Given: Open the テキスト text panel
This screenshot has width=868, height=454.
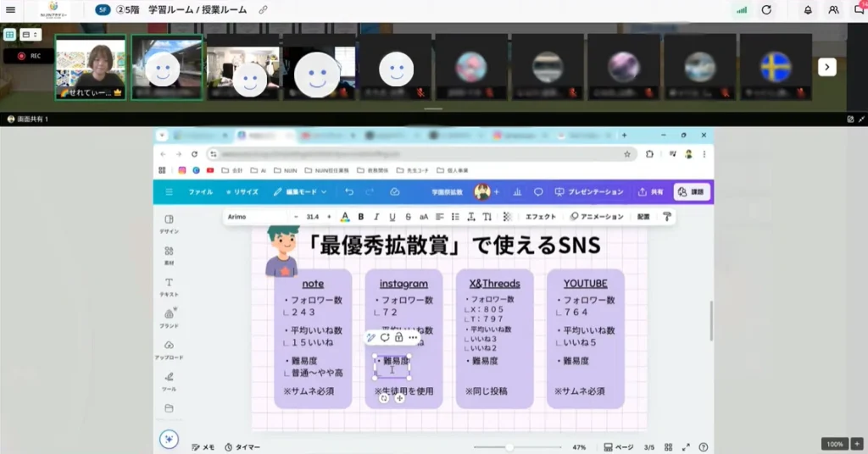Looking at the screenshot, I should coord(169,286).
